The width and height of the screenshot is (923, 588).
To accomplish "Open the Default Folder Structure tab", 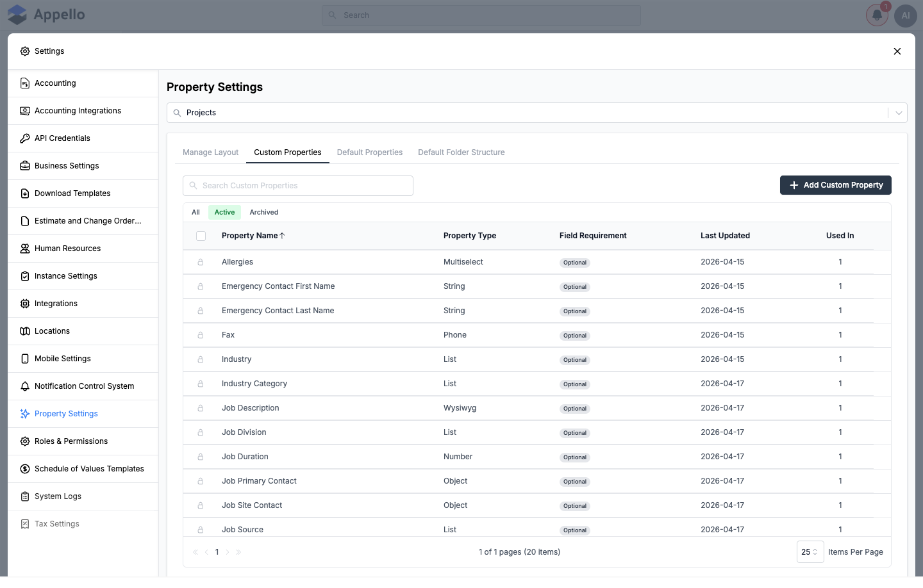I will click(462, 152).
